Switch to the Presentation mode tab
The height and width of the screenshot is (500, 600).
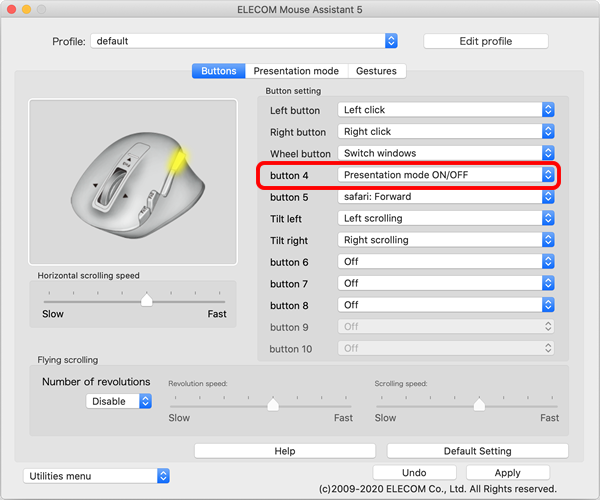[296, 71]
